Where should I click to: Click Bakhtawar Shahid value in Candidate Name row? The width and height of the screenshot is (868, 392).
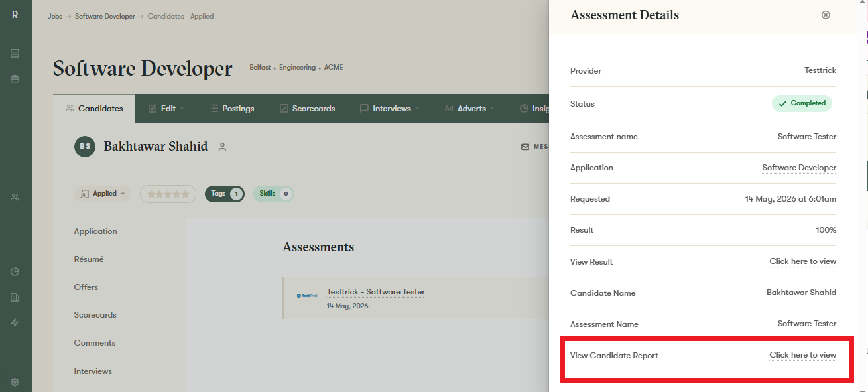[x=801, y=293]
